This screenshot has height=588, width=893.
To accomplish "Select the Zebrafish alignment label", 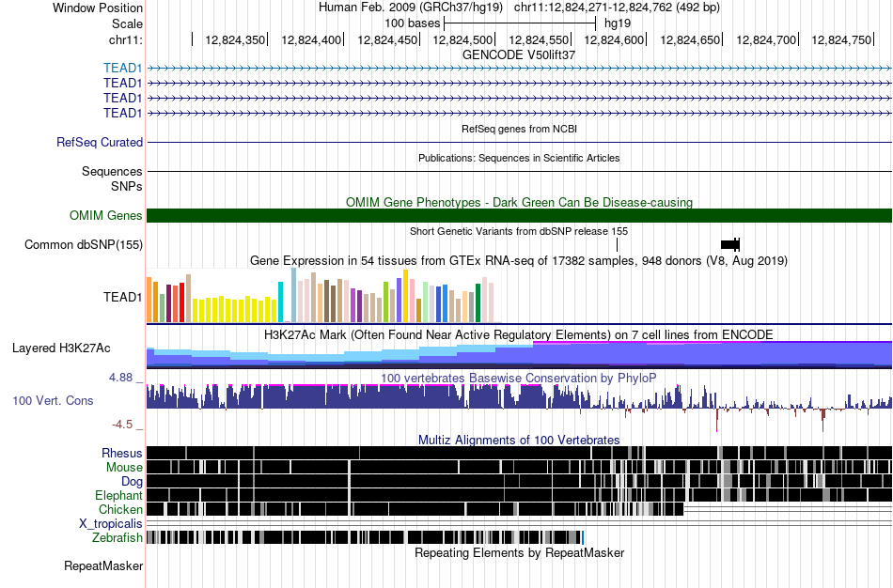I will (x=117, y=538).
